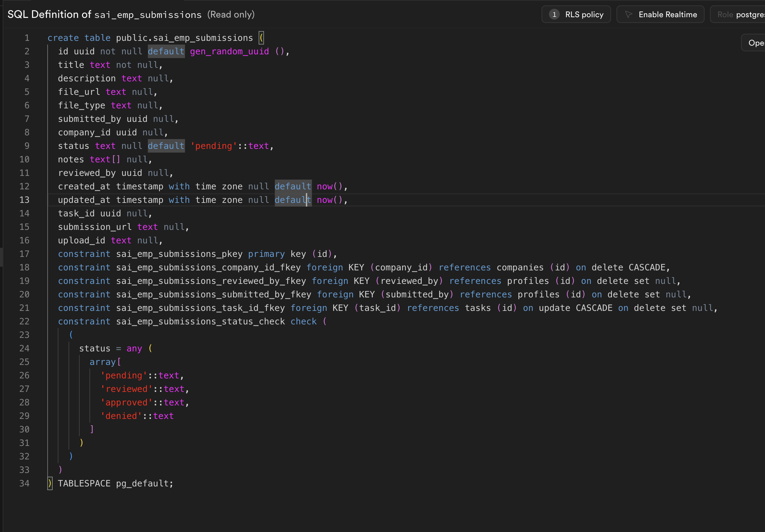Click the RLS policy count badge
This screenshot has height=532, width=765.
[554, 15]
